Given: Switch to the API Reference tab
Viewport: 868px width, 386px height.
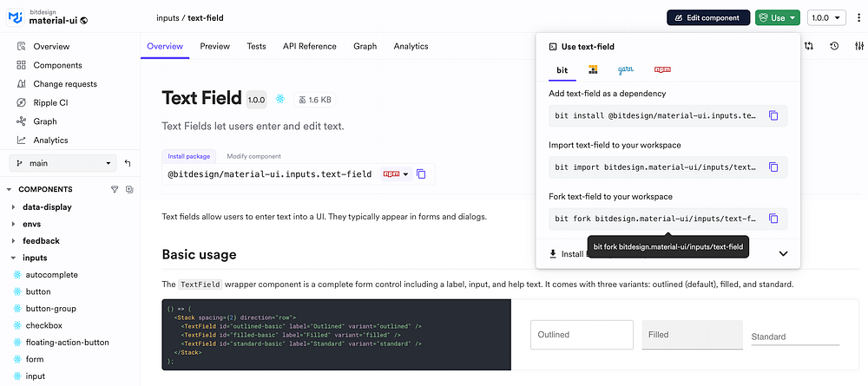Looking at the screenshot, I should tap(310, 47).
